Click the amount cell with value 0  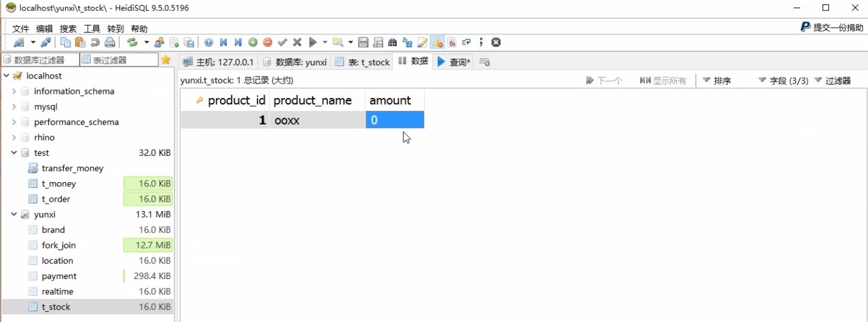click(395, 120)
